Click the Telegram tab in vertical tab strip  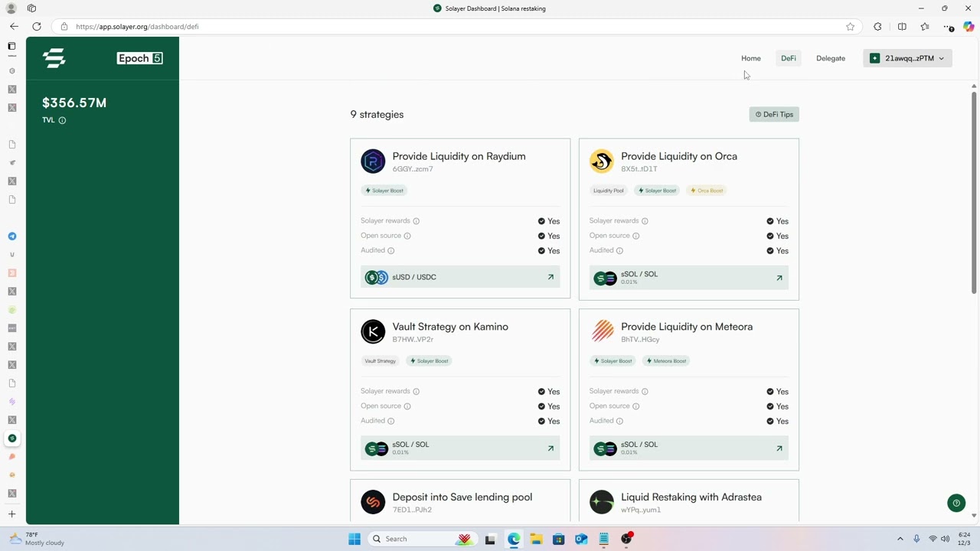point(11,236)
